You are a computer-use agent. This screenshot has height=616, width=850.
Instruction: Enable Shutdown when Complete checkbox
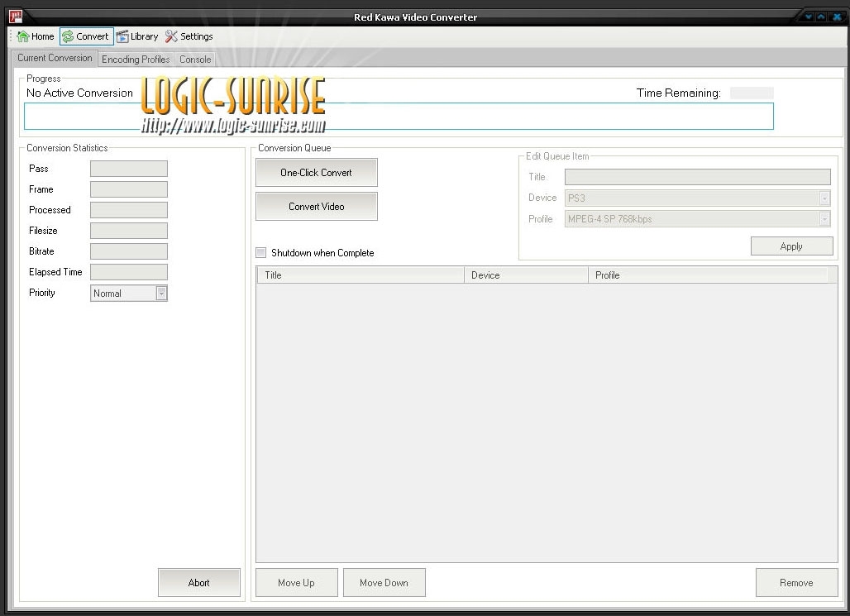click(x=261, y=252)
